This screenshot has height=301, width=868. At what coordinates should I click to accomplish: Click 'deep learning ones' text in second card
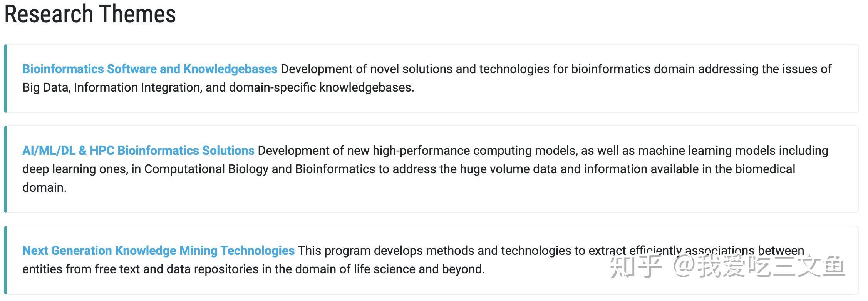tap(75, 169)
